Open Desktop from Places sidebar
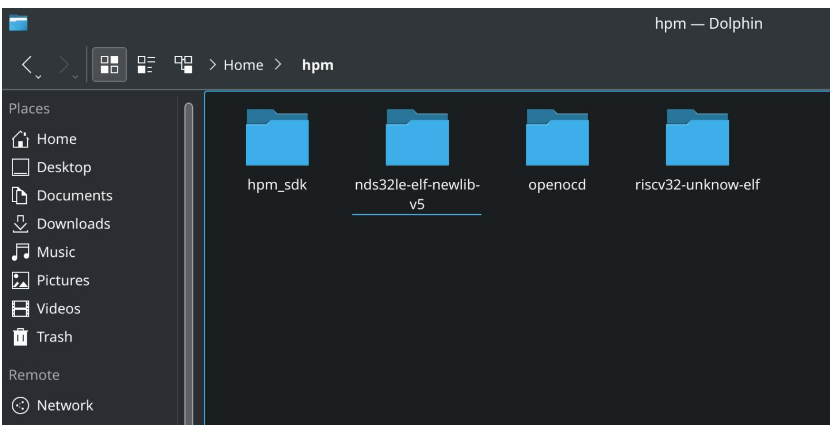 tap(63, 167)
